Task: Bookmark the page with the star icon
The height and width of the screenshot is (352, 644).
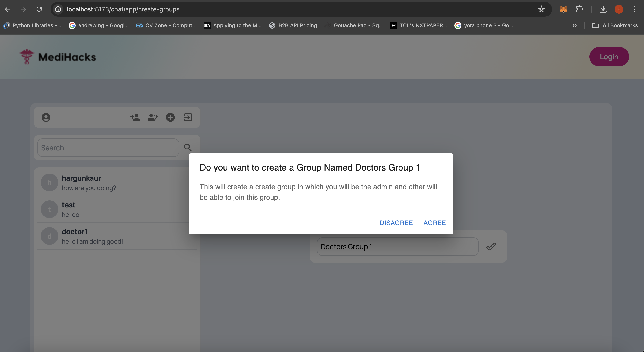Action: point(541,9)
